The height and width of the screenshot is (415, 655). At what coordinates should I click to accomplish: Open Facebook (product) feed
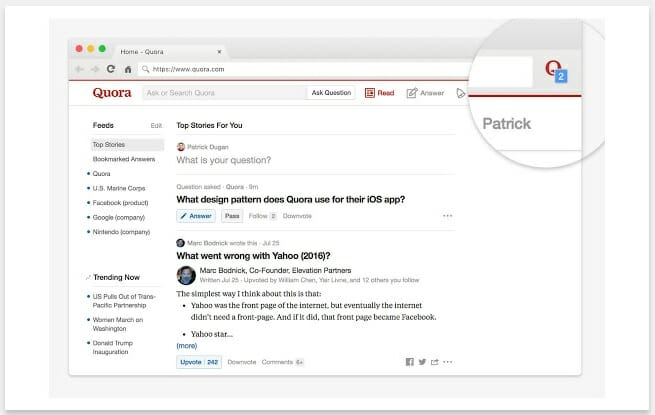120,203
